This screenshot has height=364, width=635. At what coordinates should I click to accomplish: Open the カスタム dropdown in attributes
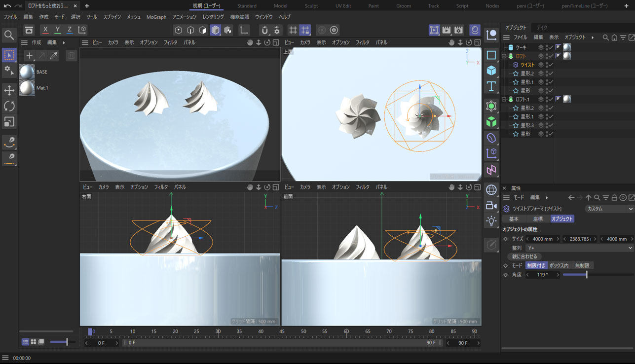tap(609, 209)
